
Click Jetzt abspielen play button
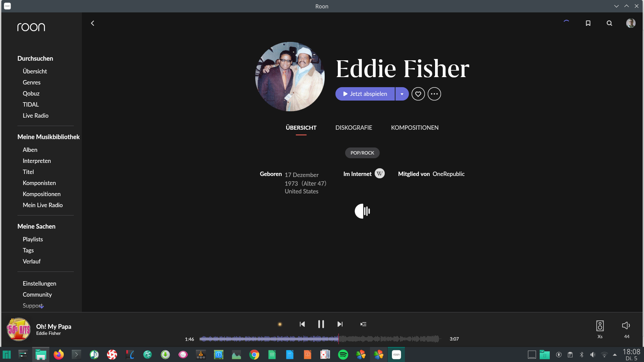365,94
